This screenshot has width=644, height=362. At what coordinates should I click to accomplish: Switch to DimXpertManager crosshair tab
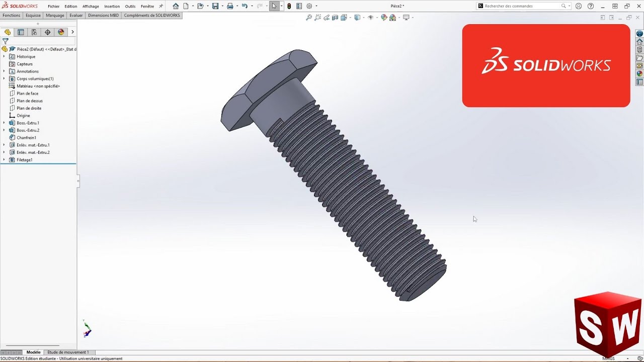(48, 32)
